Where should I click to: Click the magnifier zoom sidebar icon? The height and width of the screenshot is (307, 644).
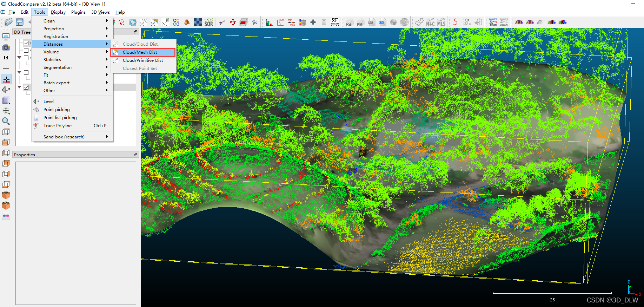coord(6,121)
